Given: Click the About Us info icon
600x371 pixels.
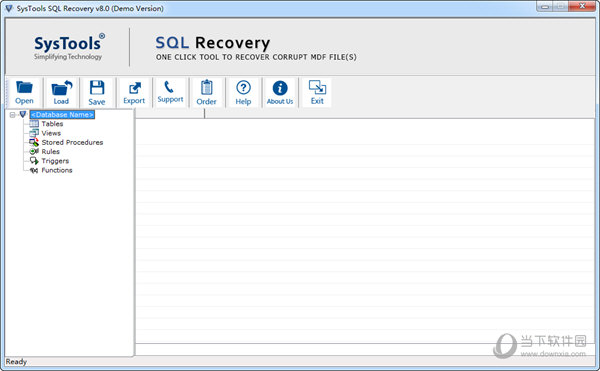Looking at the screenshot, I should pos(280,93).
